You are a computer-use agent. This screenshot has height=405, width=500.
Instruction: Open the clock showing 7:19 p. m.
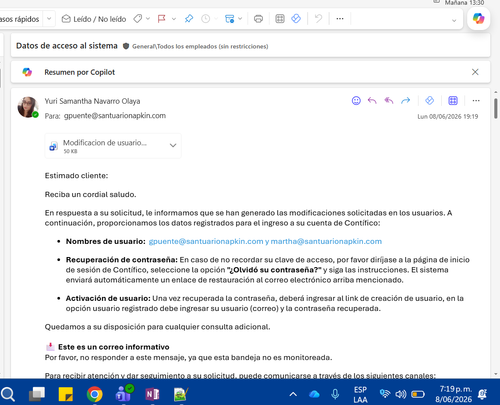point(454,394)
